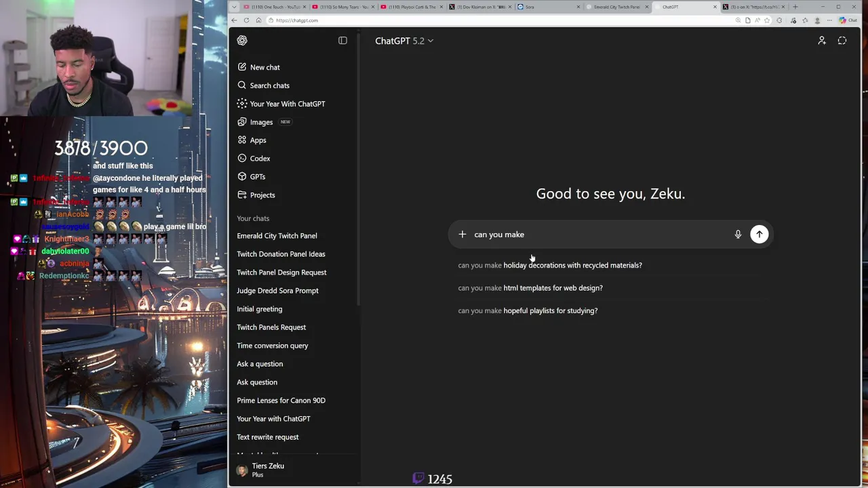The height and width of the screenshot is (488, 868).
Task: Open the GPTs page
Action: coord(251,177)
